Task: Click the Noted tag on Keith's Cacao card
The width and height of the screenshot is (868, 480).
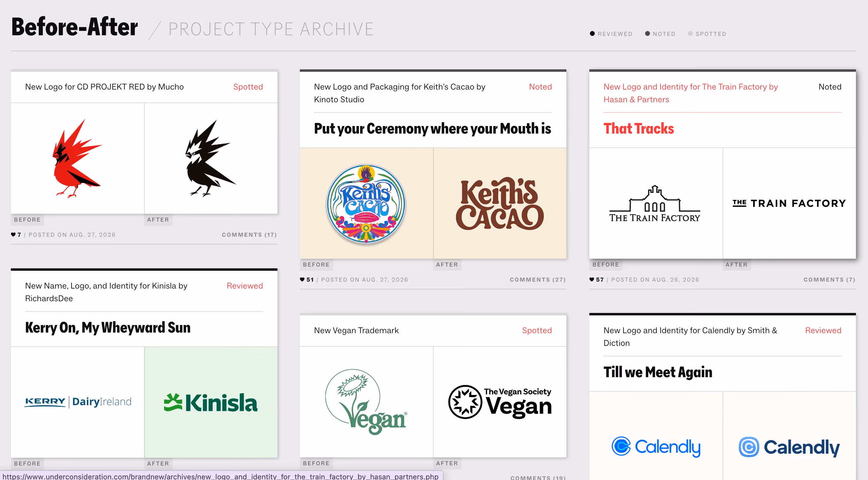Action: click(x=540, y=87)
